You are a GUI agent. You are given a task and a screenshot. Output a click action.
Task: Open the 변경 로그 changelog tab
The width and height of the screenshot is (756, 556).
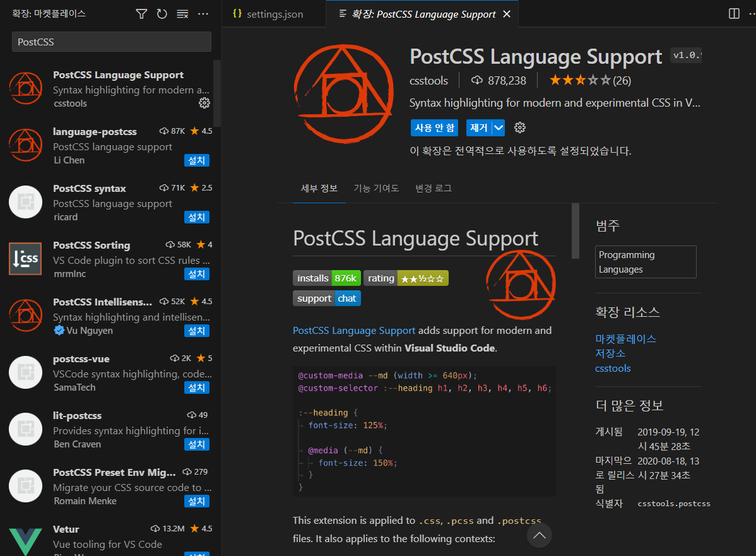pyautogui.click(x=434, y=188)
